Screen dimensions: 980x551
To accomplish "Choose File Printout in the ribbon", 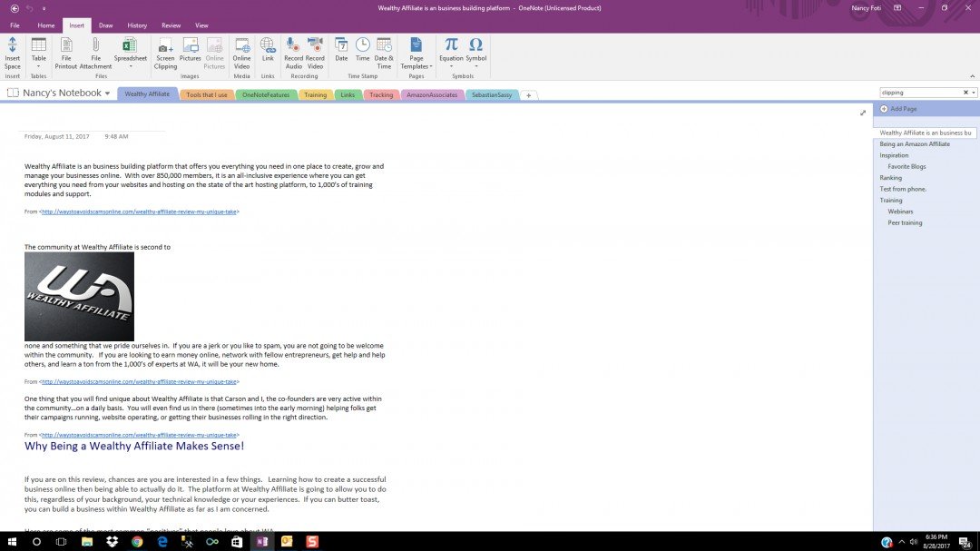I will [x=65, y=54].
